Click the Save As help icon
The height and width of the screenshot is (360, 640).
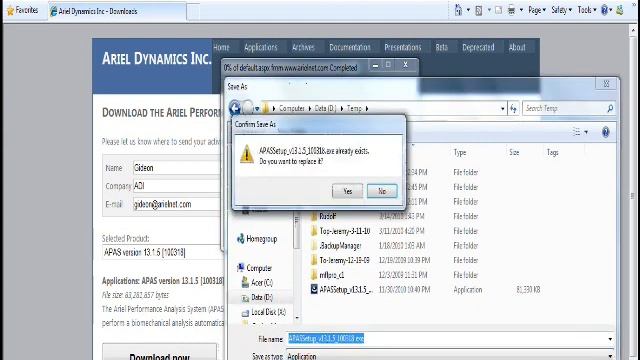(606, 132)
